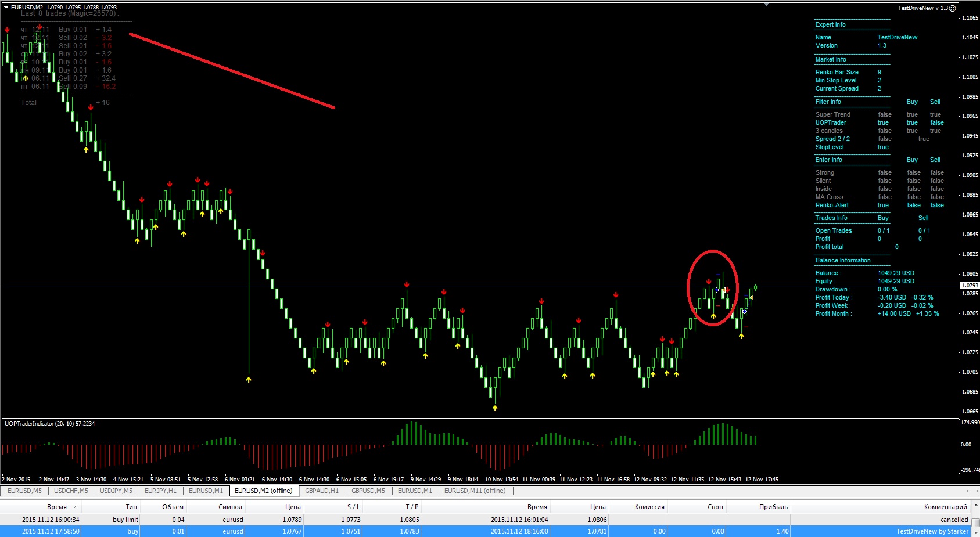Click the Enter Info panel heading
Viewport: 980px width, 537px height.
pos(828,160)
